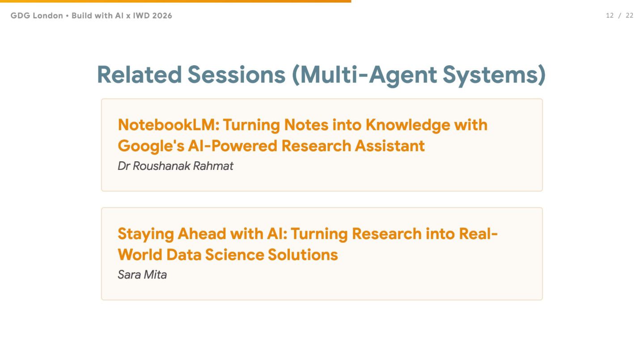Click "Turning Notes into Knowledge with" text
Viewport: 644px width, 362px height.
(x=355, y=125)
